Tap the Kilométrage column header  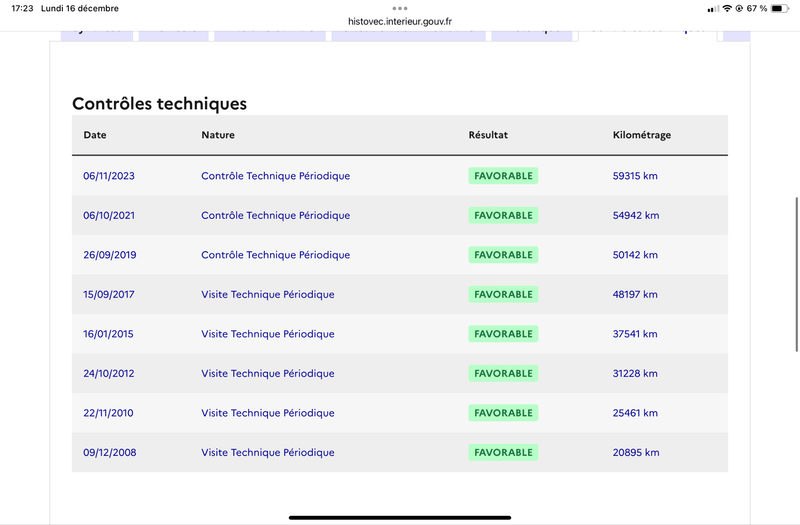point(642,135)
